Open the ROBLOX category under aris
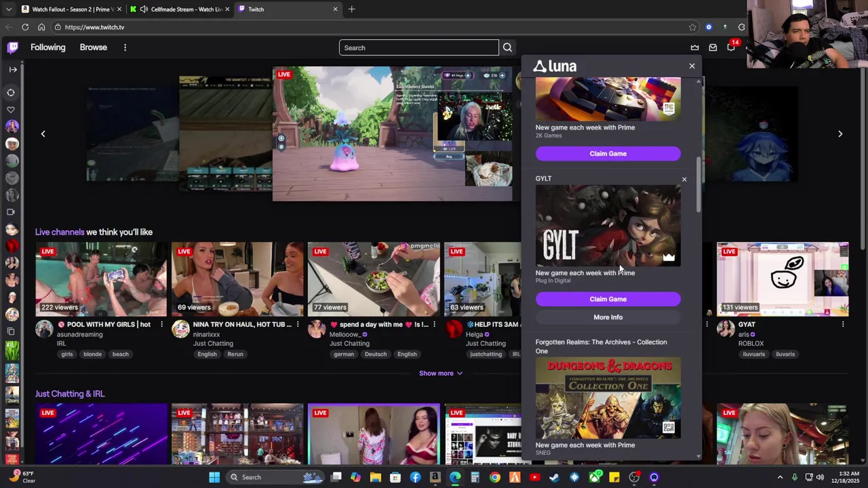Screen dimensions: 868x488 (751, 344)
